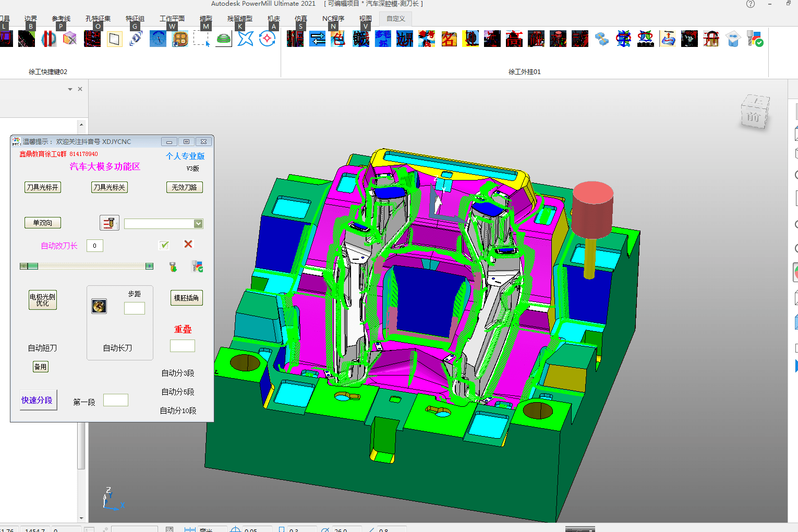Open the left panel options dropdown arrow
798x532 pixels.
[x=70, y=89]
